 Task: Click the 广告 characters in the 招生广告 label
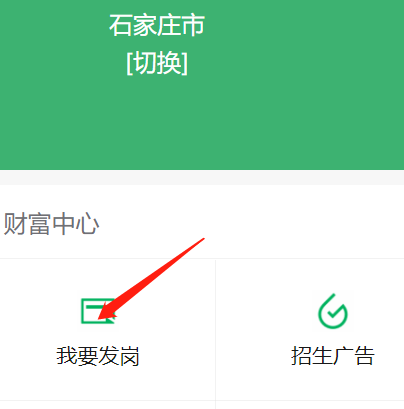(x=354, y=356)
